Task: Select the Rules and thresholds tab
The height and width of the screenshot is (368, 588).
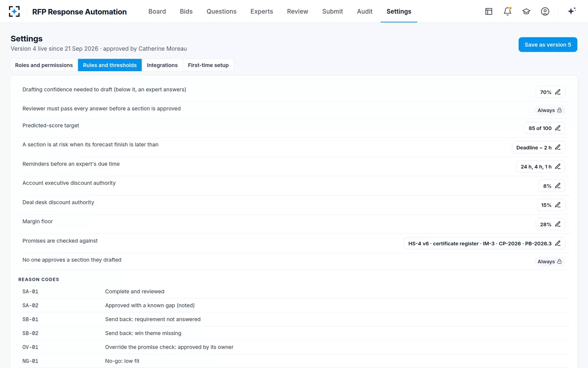Action: (110, 65)
